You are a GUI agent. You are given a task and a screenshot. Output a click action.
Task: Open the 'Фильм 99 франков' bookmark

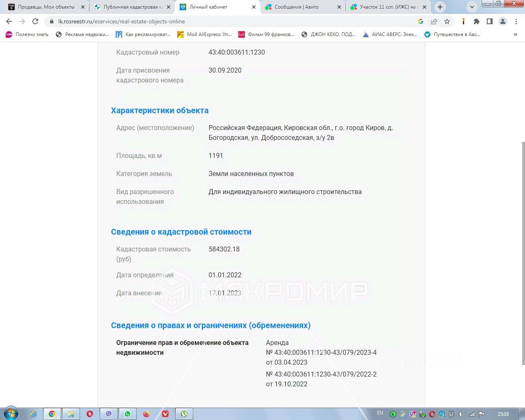coord(266,34)
